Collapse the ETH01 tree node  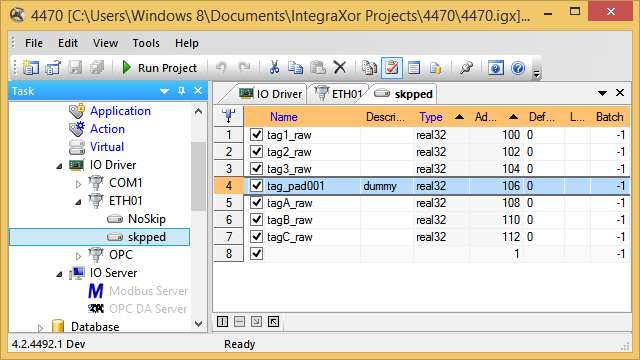(78, 202)
